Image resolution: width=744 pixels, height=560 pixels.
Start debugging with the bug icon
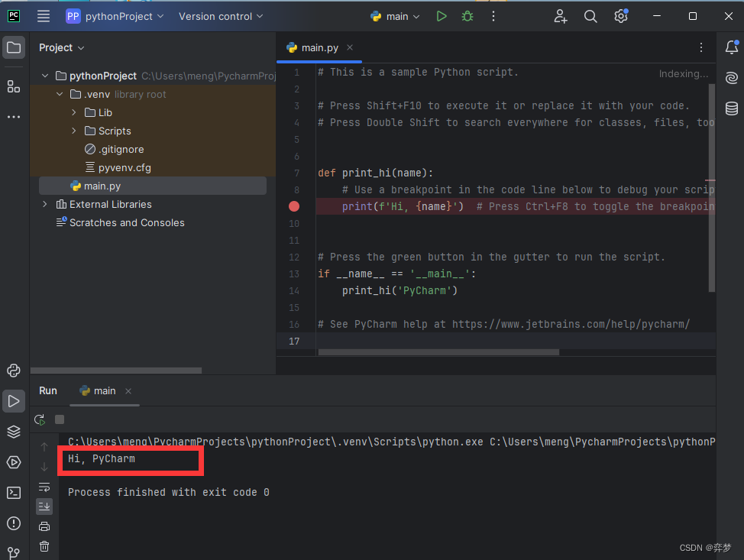tap(467, 16)
